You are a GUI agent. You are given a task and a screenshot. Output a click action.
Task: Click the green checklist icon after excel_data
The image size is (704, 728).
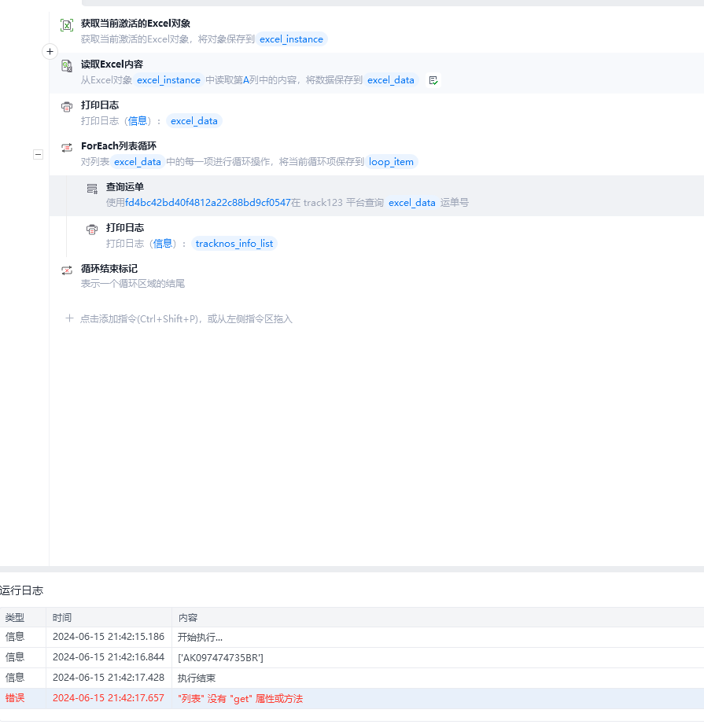(433, 80)
